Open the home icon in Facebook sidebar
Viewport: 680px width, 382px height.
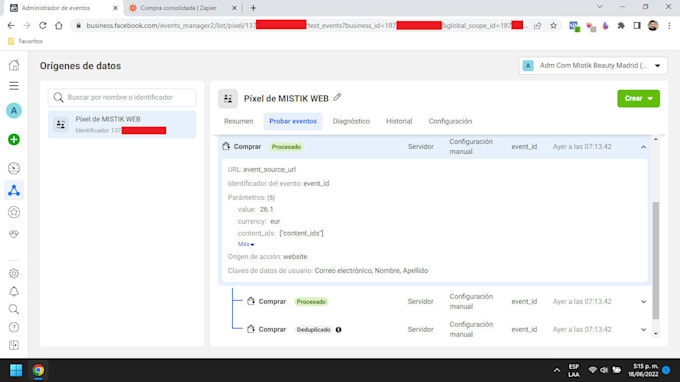[14, 65]
